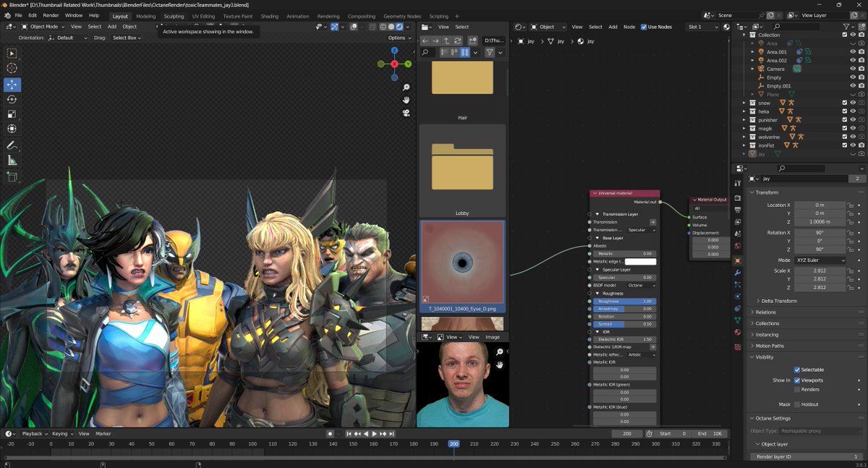This screenshot has height=468, width=868.
Task: Enable the Holdout mask checkbox
Action: [x=797, y=404]
